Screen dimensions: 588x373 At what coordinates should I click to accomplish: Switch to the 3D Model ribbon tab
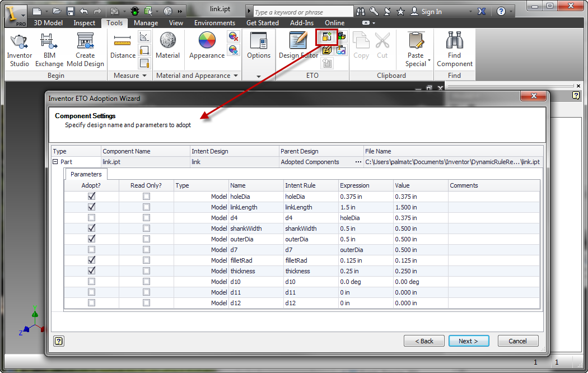48,23
